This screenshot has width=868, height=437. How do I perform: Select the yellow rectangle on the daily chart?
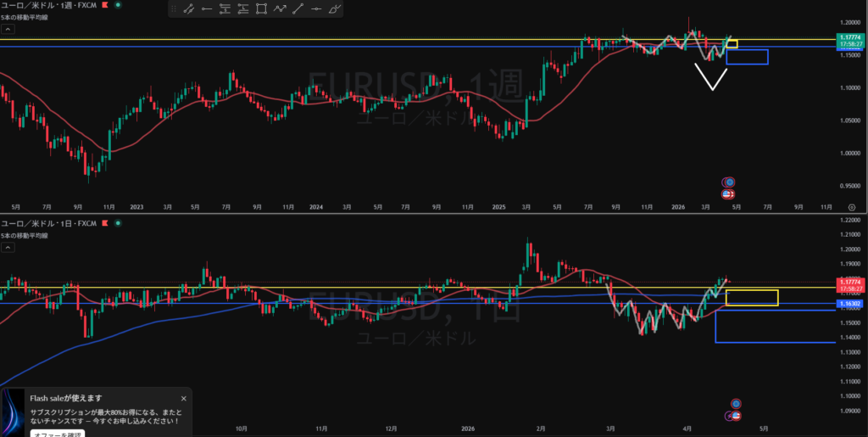(752, 298)
